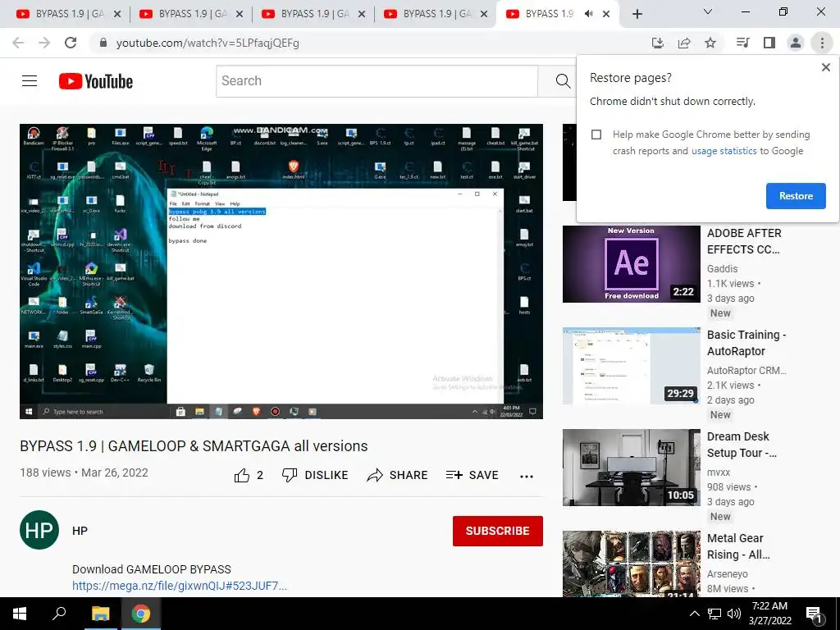
Task: Switch to the fourth BYPASS 1.9 tab
Action: point(427,14)
